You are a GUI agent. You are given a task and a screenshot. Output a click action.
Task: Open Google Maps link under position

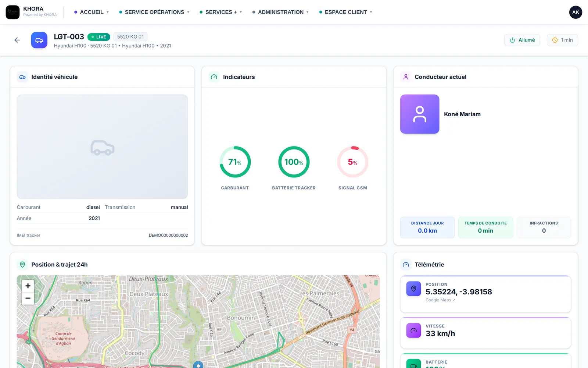coord(440,300)
